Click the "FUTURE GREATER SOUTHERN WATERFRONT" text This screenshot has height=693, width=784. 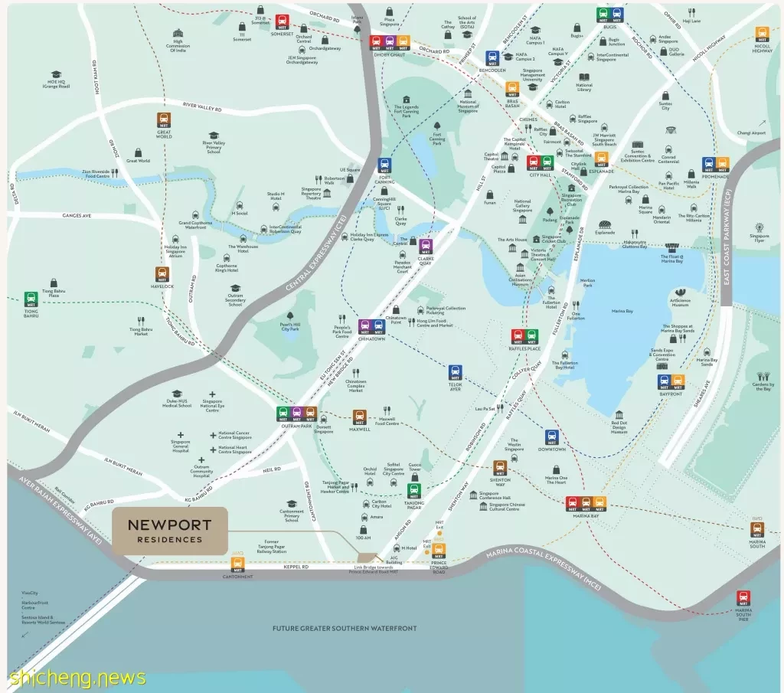(x=345, y=629)
